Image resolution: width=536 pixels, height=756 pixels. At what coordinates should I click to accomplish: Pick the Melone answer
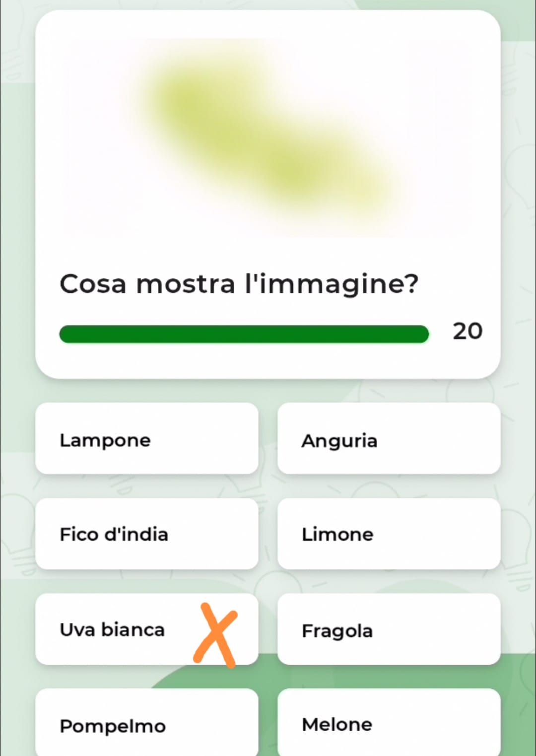[389, 724]
